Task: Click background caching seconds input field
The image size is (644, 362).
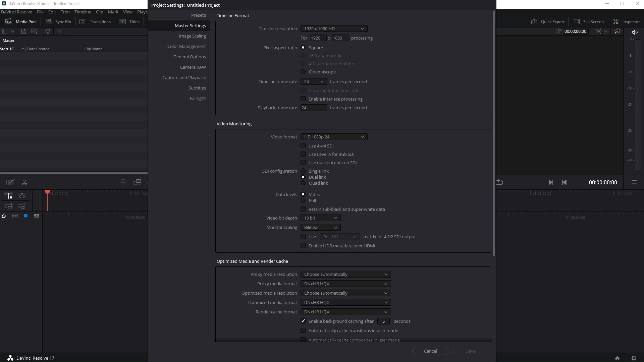Action: tap(383, 321)
